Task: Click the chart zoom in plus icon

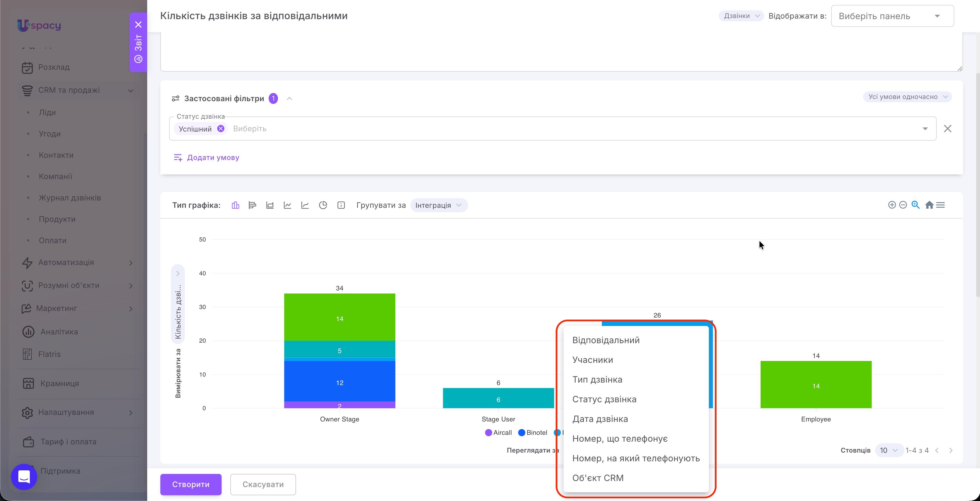Action: pyautogui.click(x=892, y=205)
